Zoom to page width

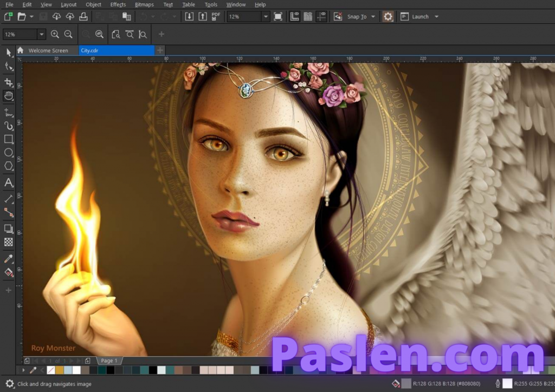click(130, 34)
